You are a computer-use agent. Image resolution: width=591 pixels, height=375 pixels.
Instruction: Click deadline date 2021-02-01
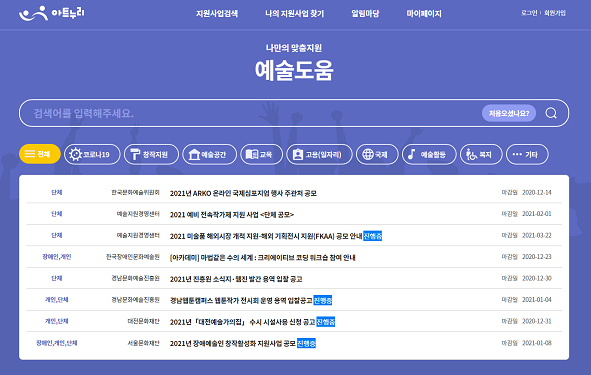(537, 214)
